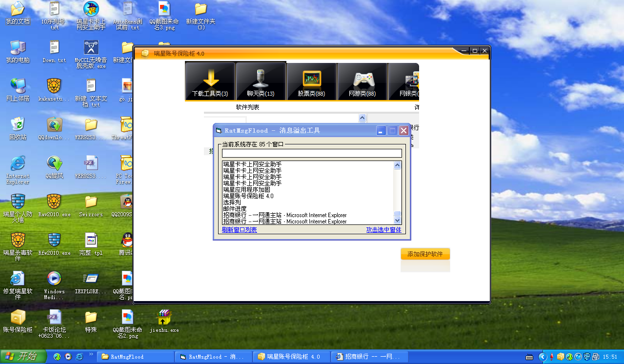The width and height of the screenshot is (624, 364).
Task: Click the Internet Explorer quick launch icon
Action: [x=79, y=357]
